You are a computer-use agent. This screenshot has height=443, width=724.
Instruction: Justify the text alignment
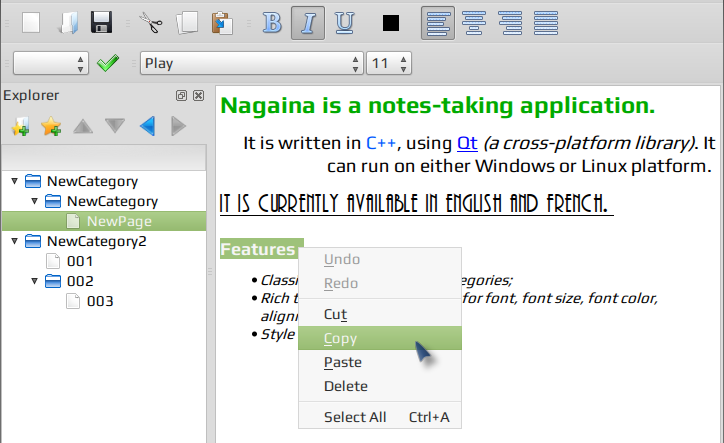[x=546, y=23]
